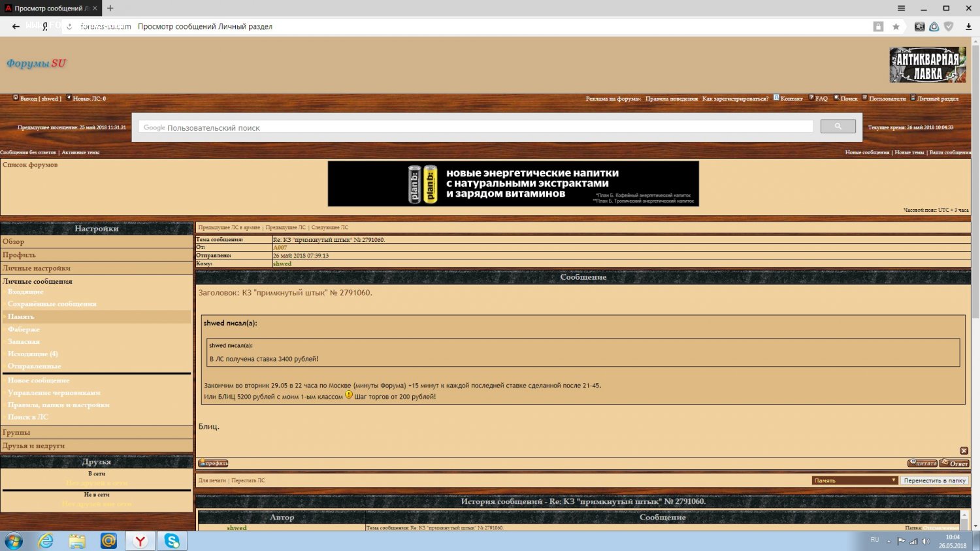Click the delete message X icon

point(964,451)
